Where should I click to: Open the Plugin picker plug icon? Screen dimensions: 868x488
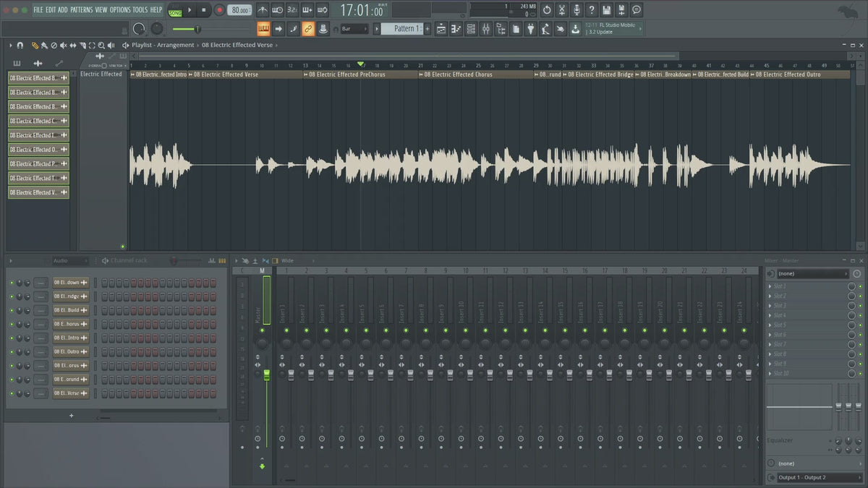coord(530,29)
